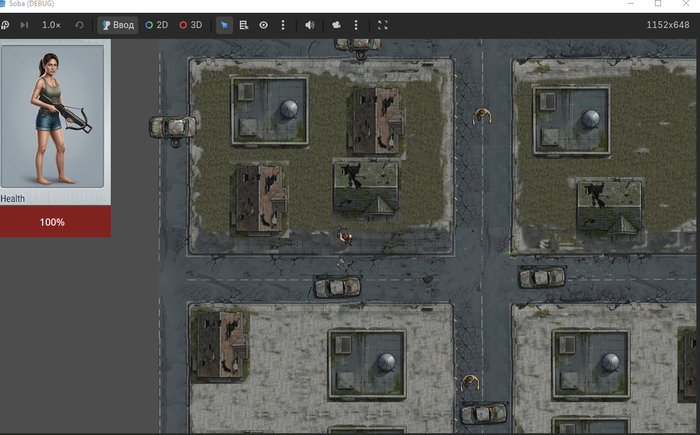
Task: Click the Health label
Action: point(12,199)
